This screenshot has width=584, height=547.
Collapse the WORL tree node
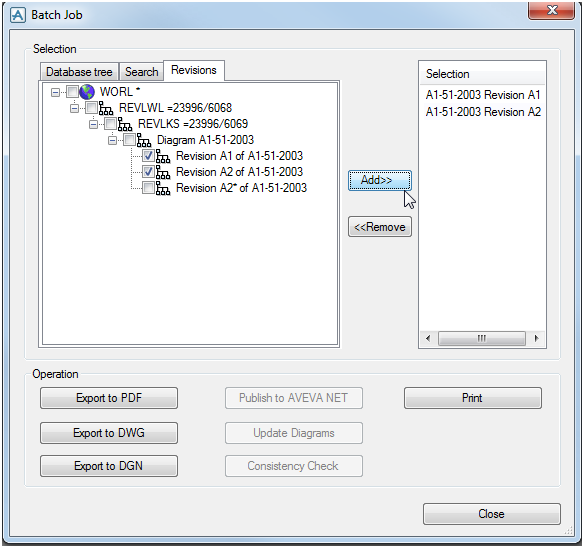coord(55,92)
